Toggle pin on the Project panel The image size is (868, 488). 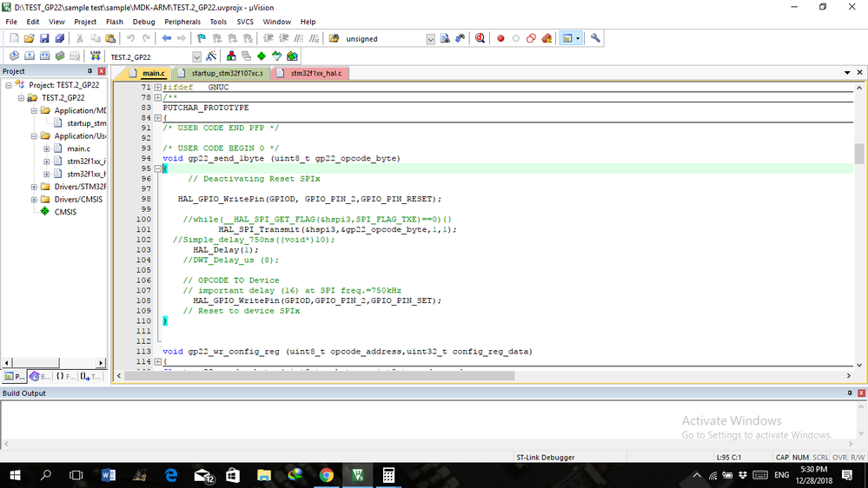pyautogui.click(x=89, y=71)
